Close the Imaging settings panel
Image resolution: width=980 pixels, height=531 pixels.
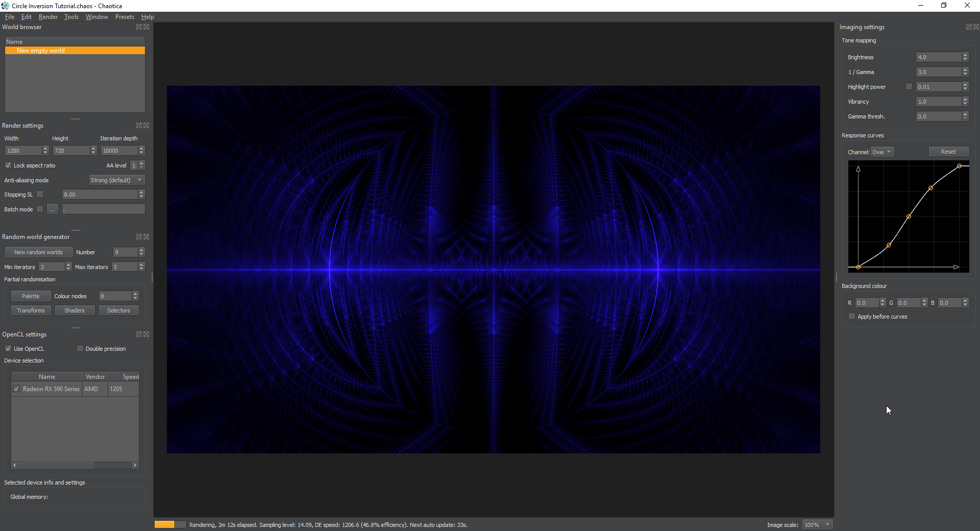(976, 27)
